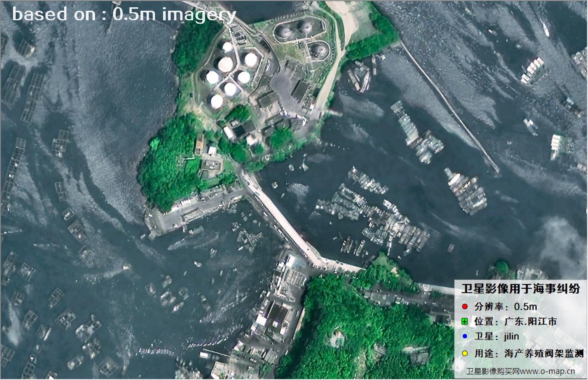Click the 'based on : 0.5m imagery' watermark

[124, 15]
